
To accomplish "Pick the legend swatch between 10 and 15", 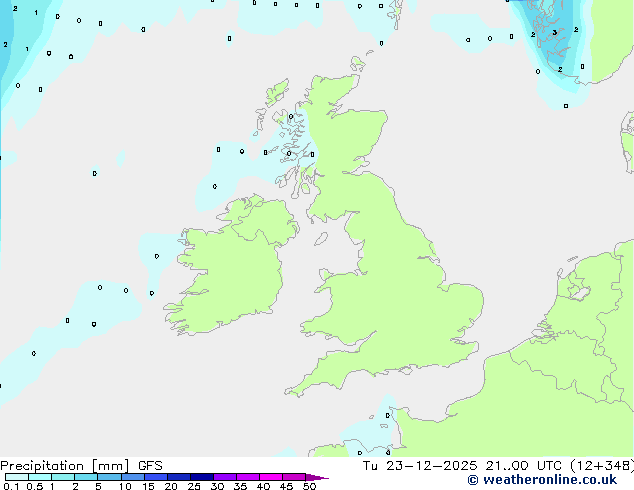I will (132, 477).
